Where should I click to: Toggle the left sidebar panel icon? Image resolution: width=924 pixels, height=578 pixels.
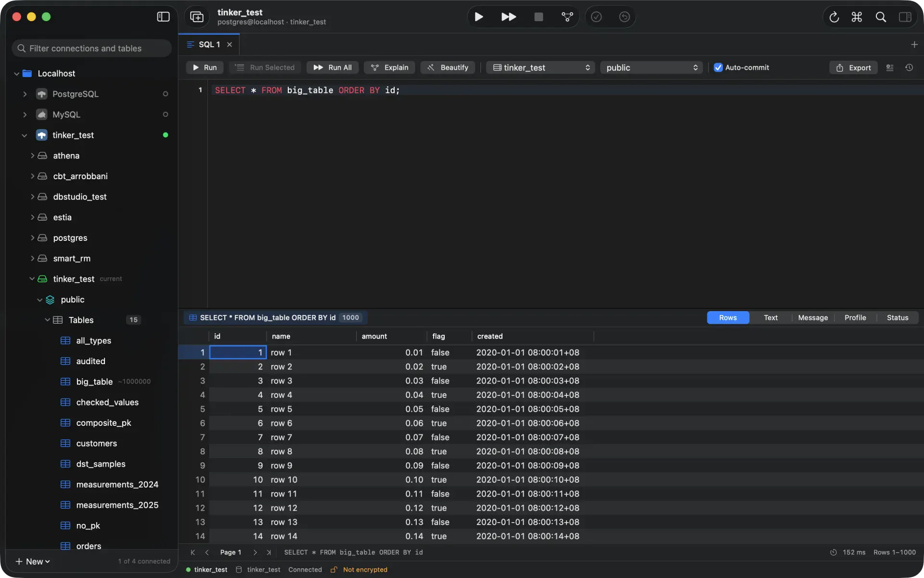tap(163, 17)
